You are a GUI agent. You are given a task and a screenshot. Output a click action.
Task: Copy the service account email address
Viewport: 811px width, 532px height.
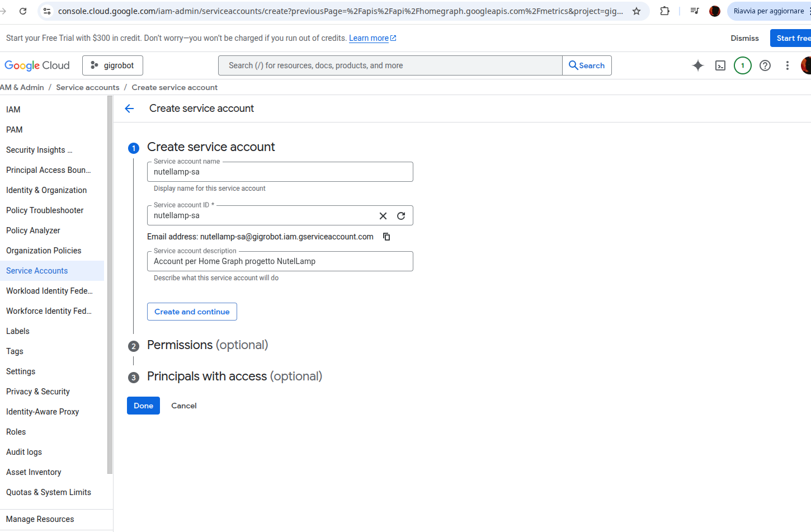[386, 237]
